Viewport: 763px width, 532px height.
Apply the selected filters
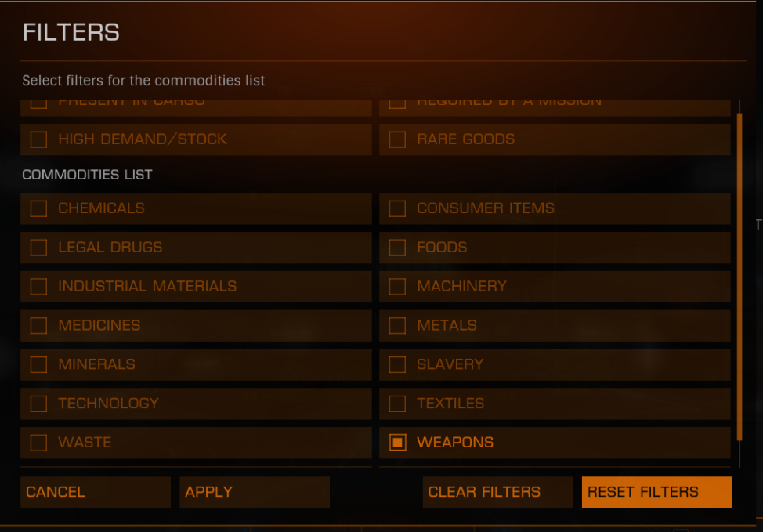(255, 492)
